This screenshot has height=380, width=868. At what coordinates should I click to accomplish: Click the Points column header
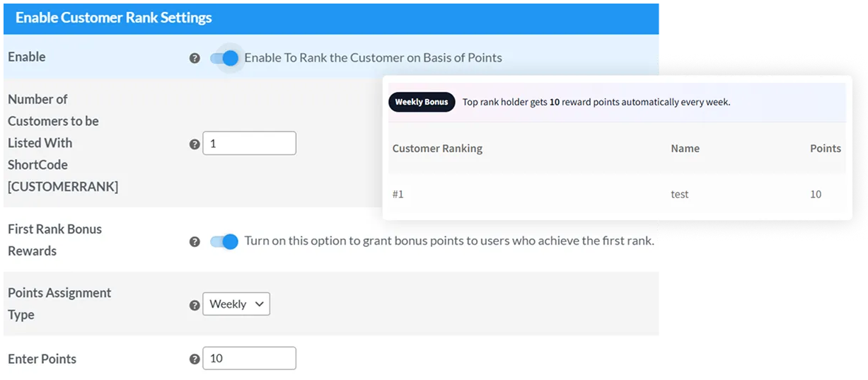pos(825,149)
